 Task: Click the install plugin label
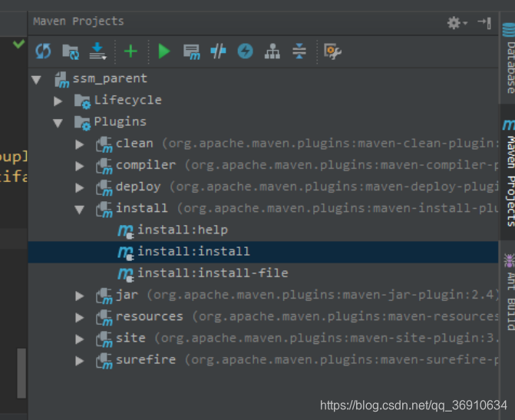click(x=142, y=208)
